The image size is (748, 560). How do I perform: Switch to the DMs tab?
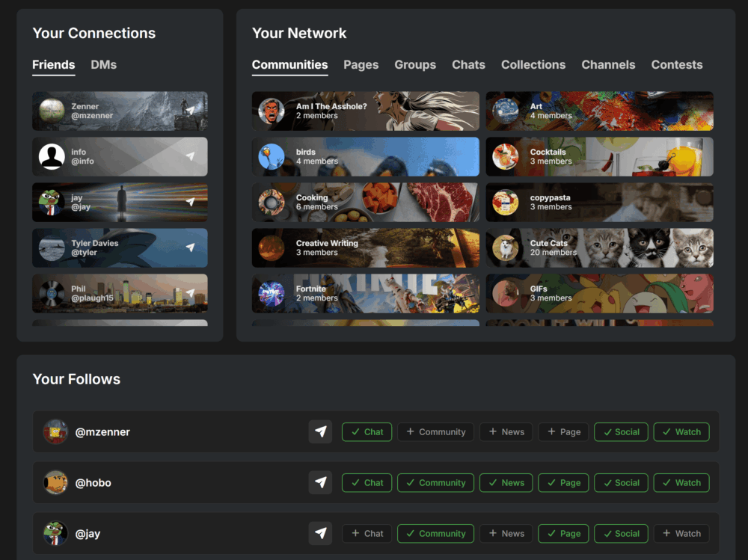coord(103,65)
